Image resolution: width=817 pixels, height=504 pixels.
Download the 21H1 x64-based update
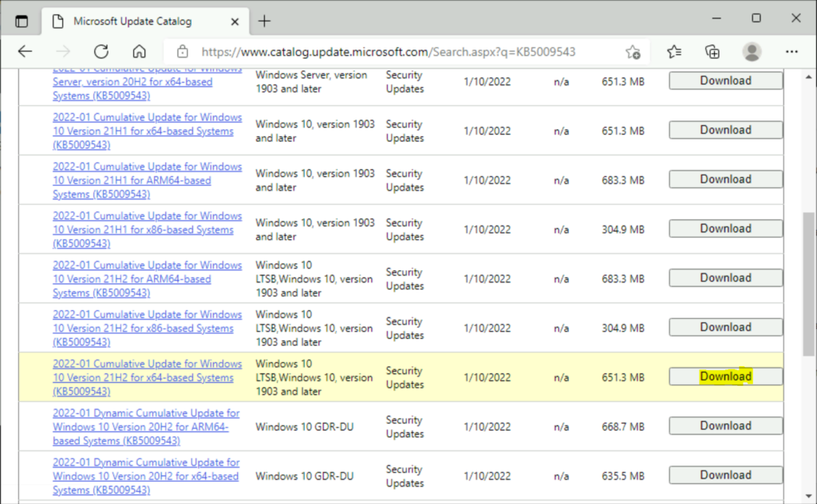(726, 130)
